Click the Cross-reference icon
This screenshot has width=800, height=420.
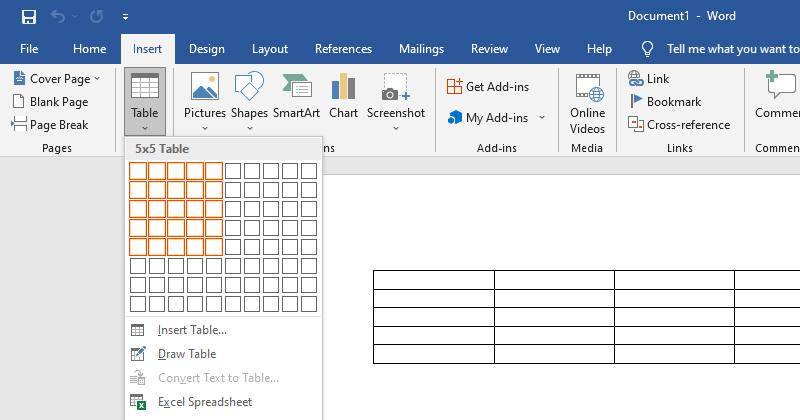636,125
